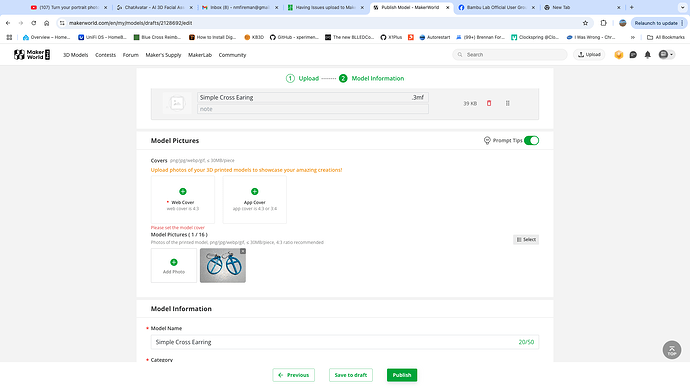
Task: Reload the page
Action: (33, 23)
